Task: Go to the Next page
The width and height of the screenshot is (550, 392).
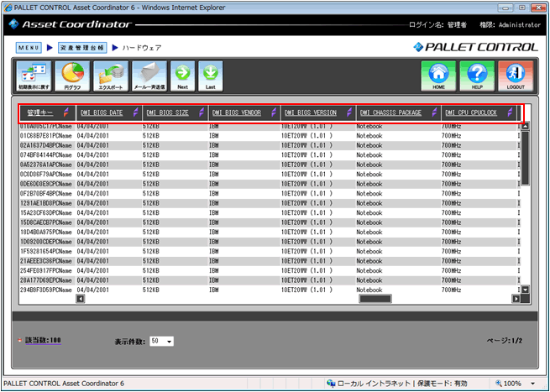Action: click(x=183, y=76)
